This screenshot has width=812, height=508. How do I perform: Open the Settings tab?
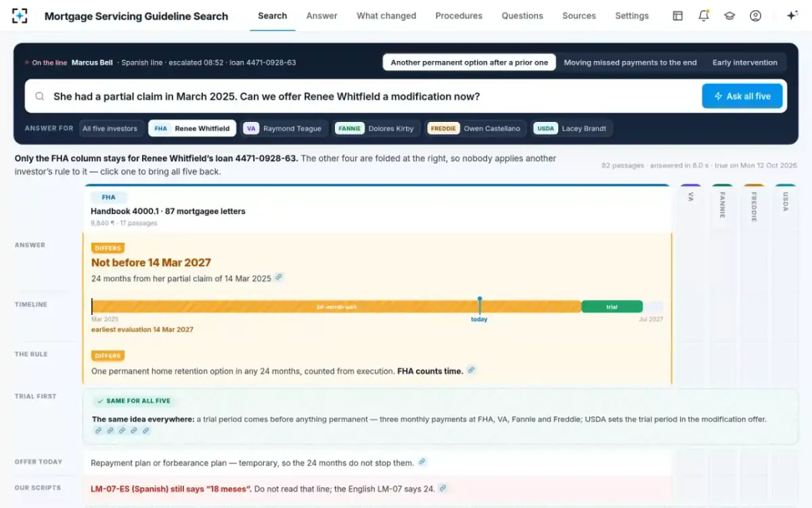[x=632, y=16]
